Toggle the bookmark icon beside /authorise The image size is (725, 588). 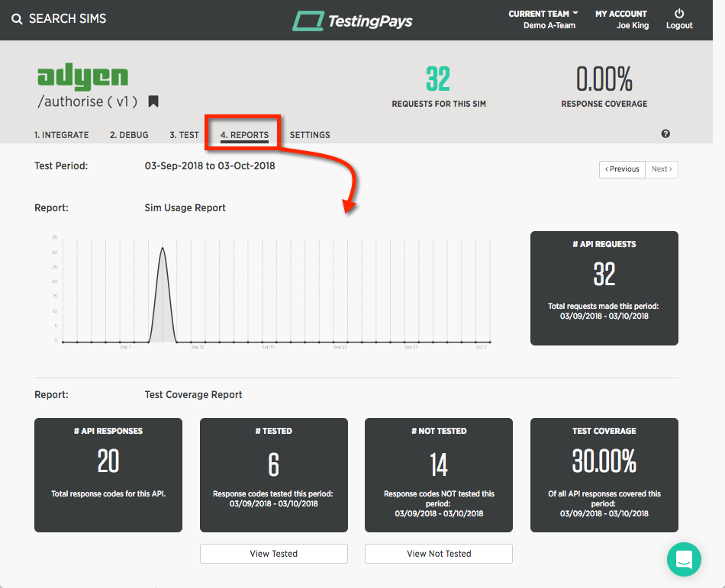153,101
